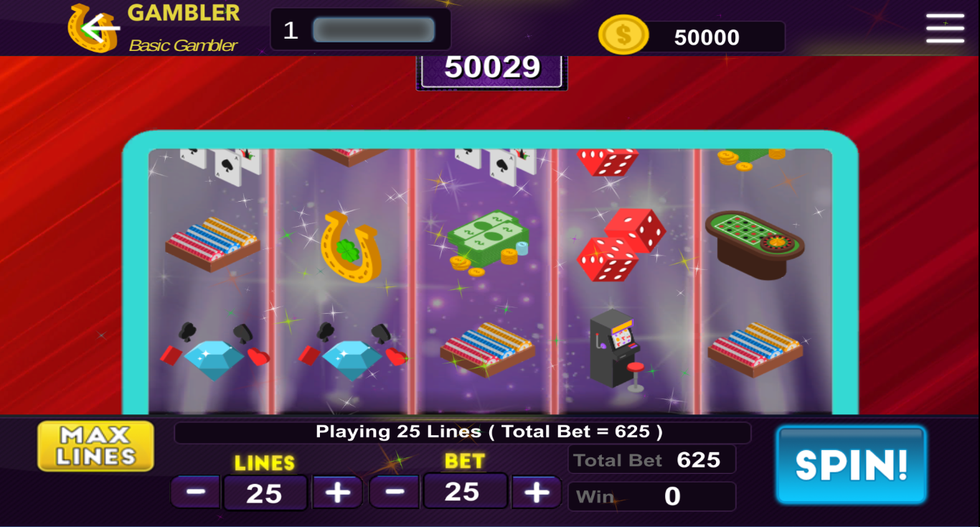The height and width of the screenshot is (527, 980).
Task: Click the level progress bar
Action: [374, 30]
